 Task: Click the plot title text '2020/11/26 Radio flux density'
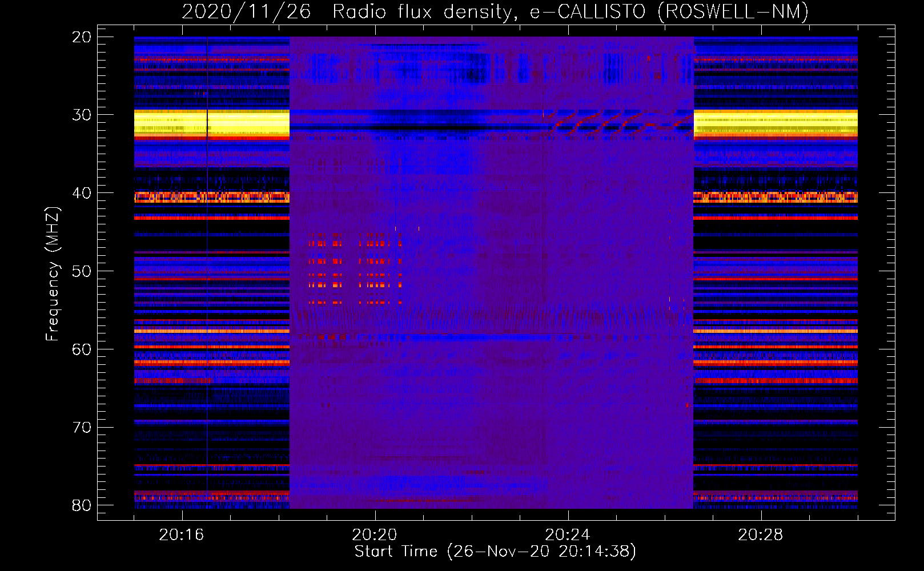click(x=346, y=11)
